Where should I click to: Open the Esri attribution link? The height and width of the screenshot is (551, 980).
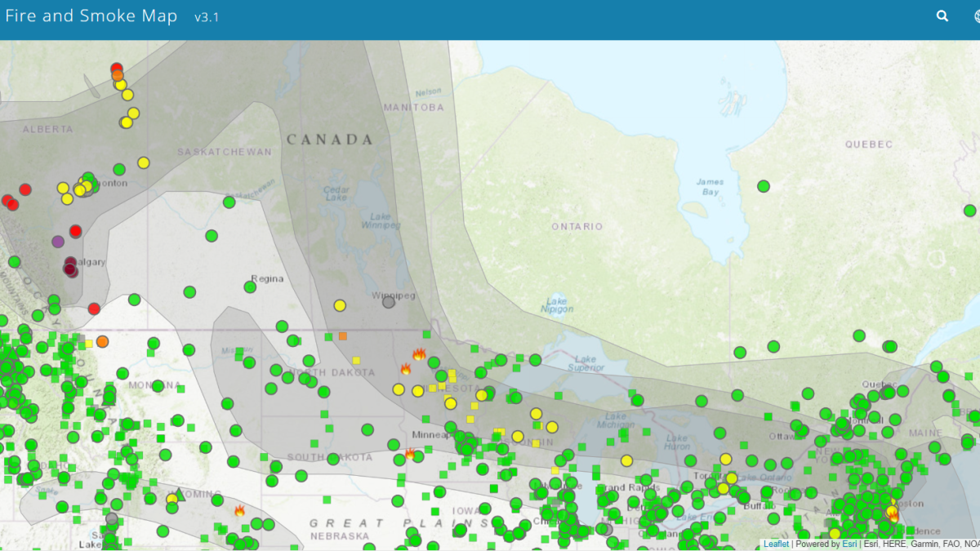click(x=849, y=544)
